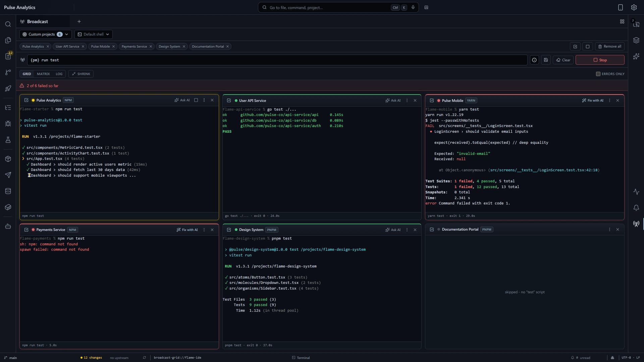644x362 pixels.
Task: Click the grid layout icon at top right
Action: pyautogui.click(x=622, y=21)
